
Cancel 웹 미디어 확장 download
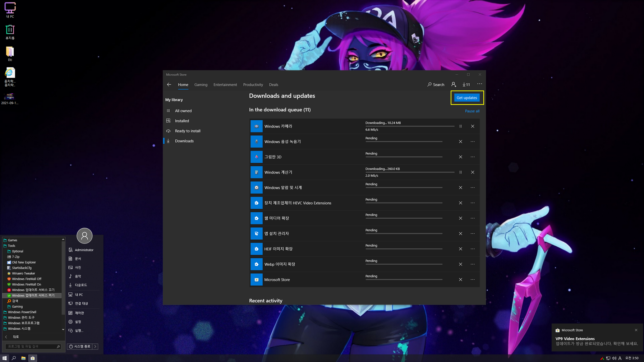point(460,218)
